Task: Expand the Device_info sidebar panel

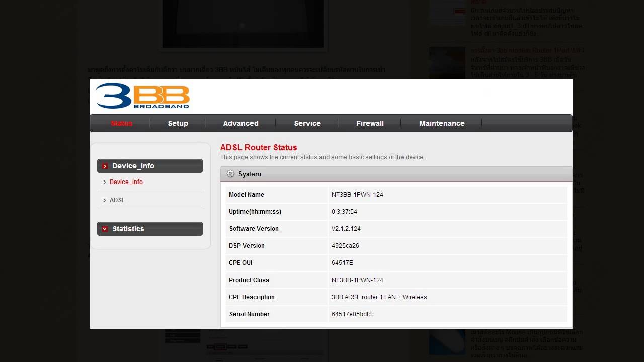Action: pos(149,166)
